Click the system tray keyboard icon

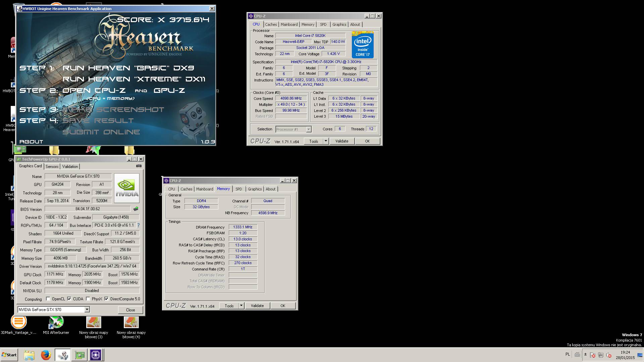577,355
